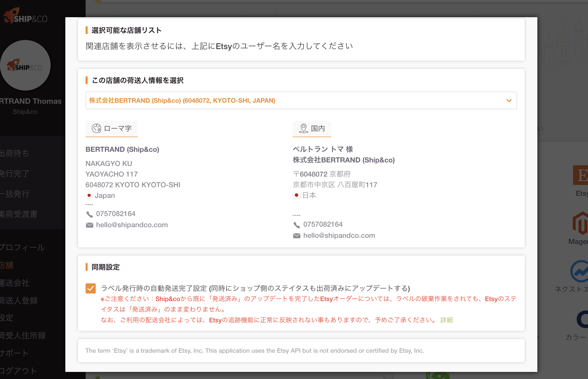Click the 選択可能な店舗リスト heading
Viewport: 588px width, 379px height.
126,30
